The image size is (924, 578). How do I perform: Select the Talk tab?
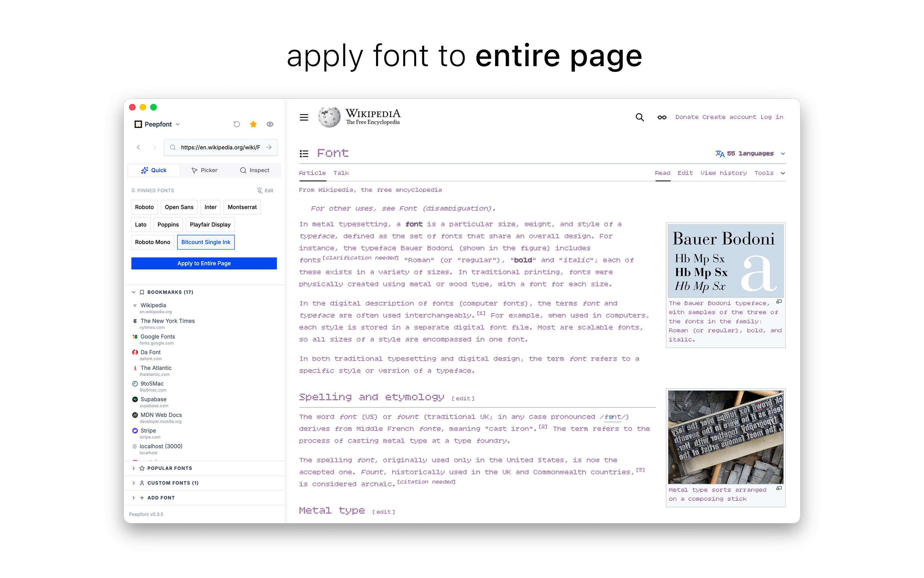(x=341, y=173)
